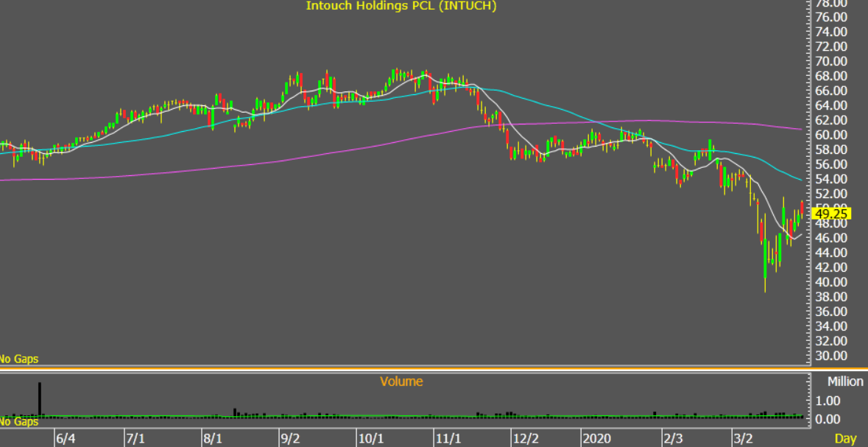Click the 34.00 price axis label
Screen dimensions: 868x447
coord(832,326)
